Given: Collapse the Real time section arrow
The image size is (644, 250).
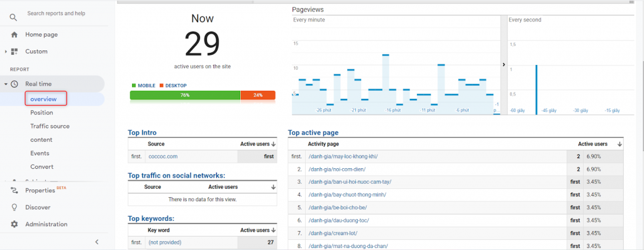Looking at the screenshot, I should tap(6, 84).
